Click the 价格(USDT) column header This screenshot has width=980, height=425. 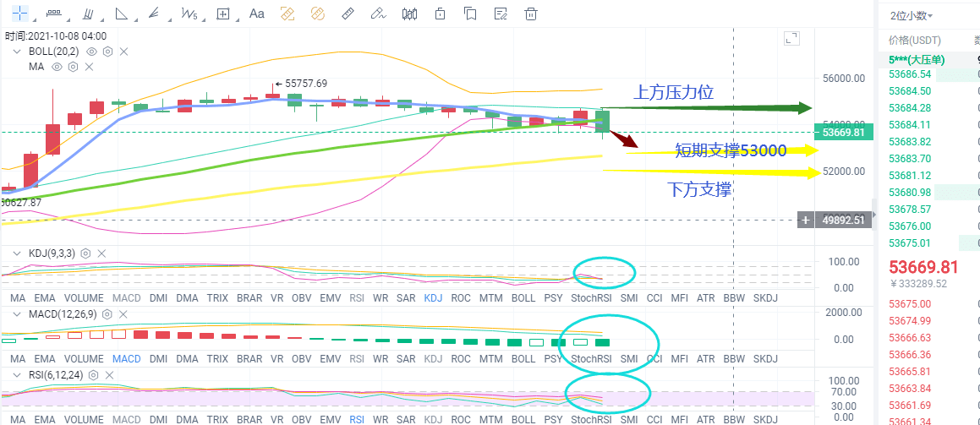(x=914, y=41)
